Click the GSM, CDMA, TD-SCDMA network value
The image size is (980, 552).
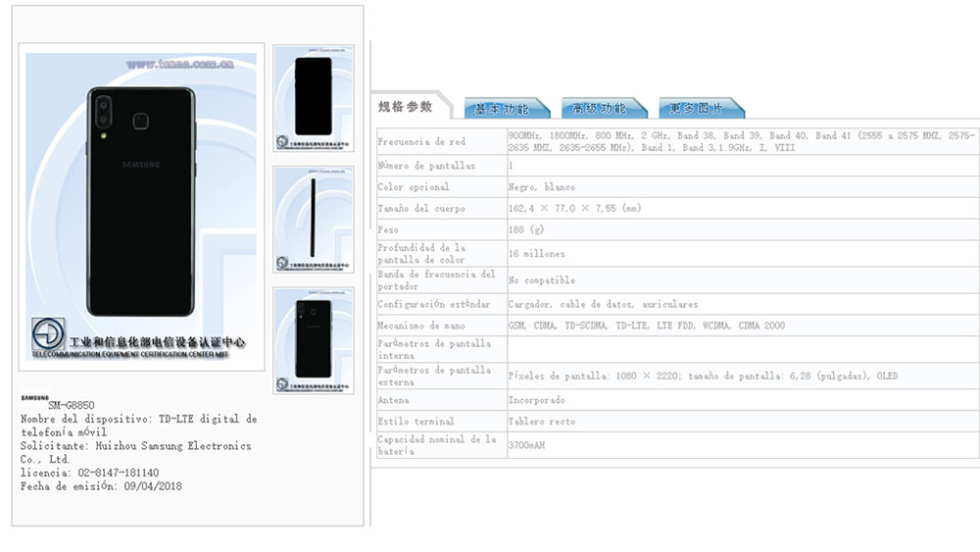click(646, 326)
